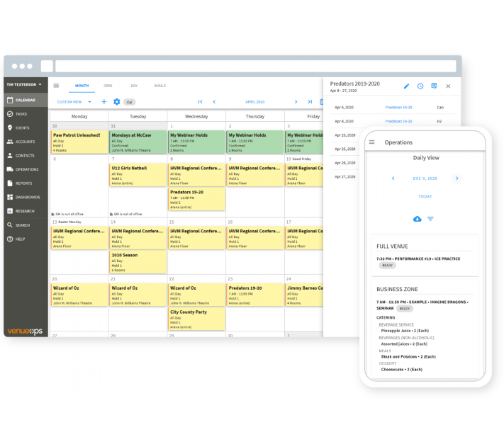Image resolution: width=504 pixels, height=425 pixels.
Task: Click the hamburger menu beside Operations title
Action: pyautogui.click(x=371, y=142)
